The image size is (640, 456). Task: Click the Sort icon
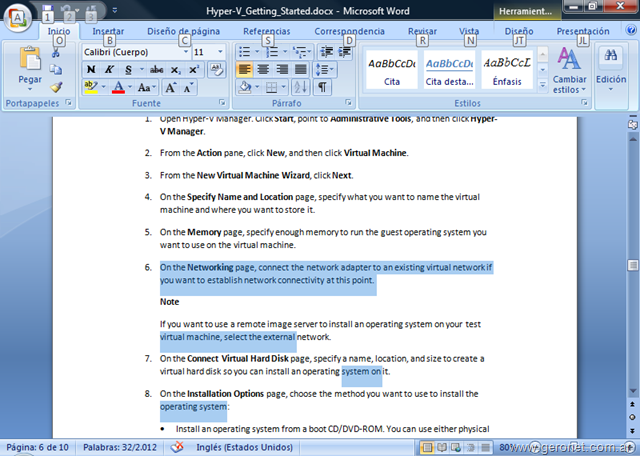(x=300, y=87)
